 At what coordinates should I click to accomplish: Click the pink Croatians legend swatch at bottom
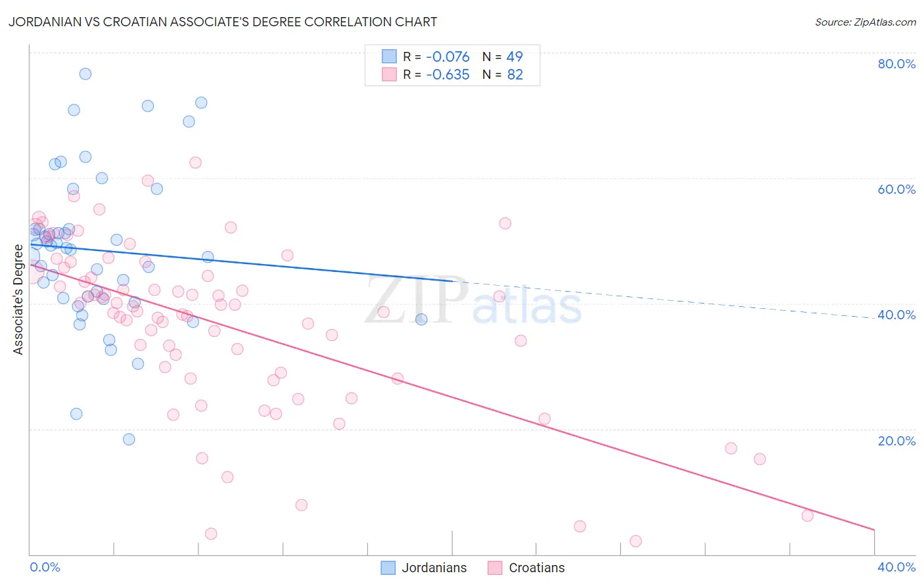[x=495, y=568]
